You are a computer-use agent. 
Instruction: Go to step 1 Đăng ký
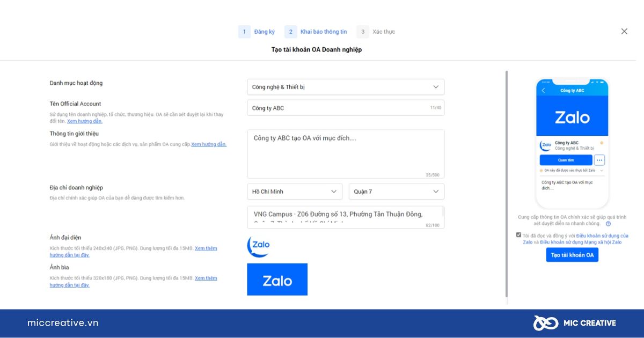[x=257, y=32]
